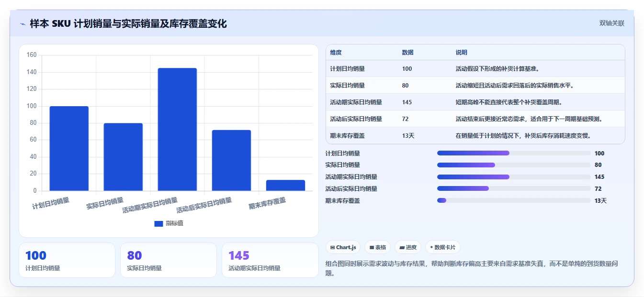Click the value 145 in the table
The image size is (644, 297).
click(407, 102)
